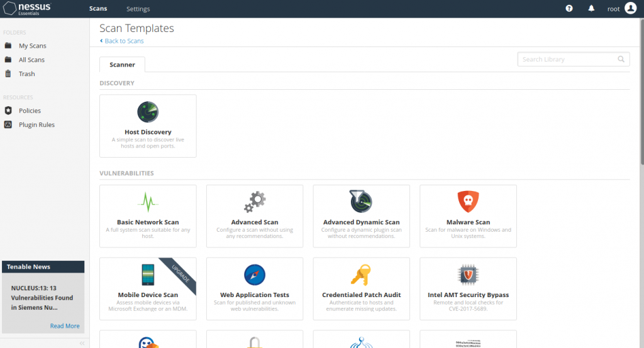The image size is (644, 348).
Task: Click the Advanced Dynamic Scan icon
Action: [x=361, y=201]
